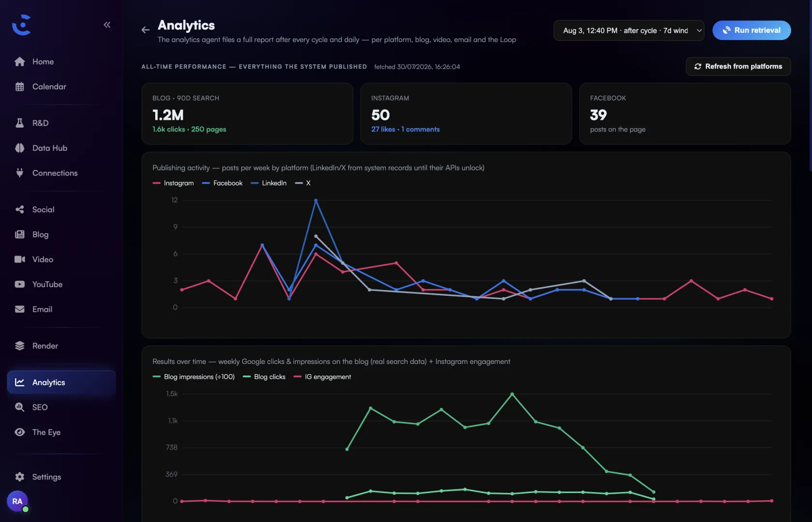The image size is (812, 522).
Task: Open the Calendar page label
Action: tap(49, 87)
